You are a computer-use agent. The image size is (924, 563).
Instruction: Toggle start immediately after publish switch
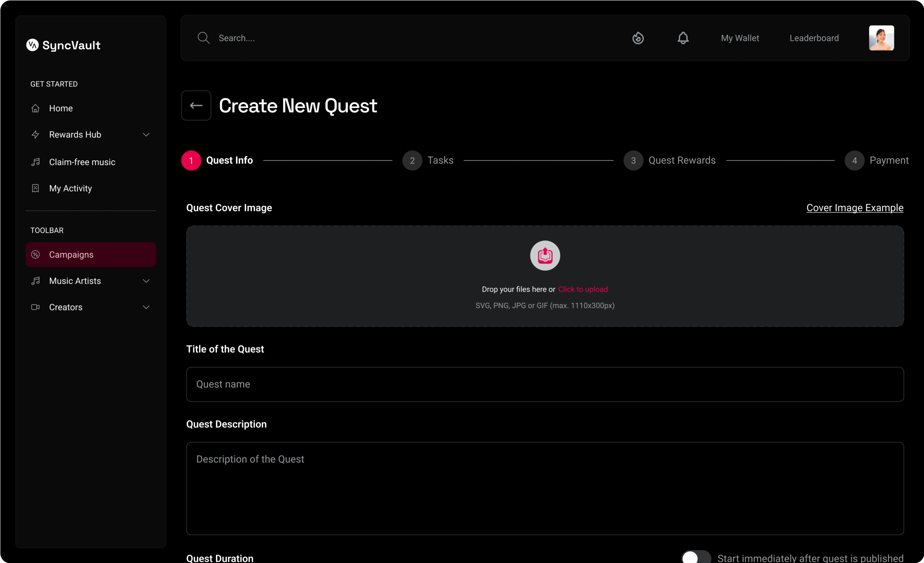pos(696,557)
